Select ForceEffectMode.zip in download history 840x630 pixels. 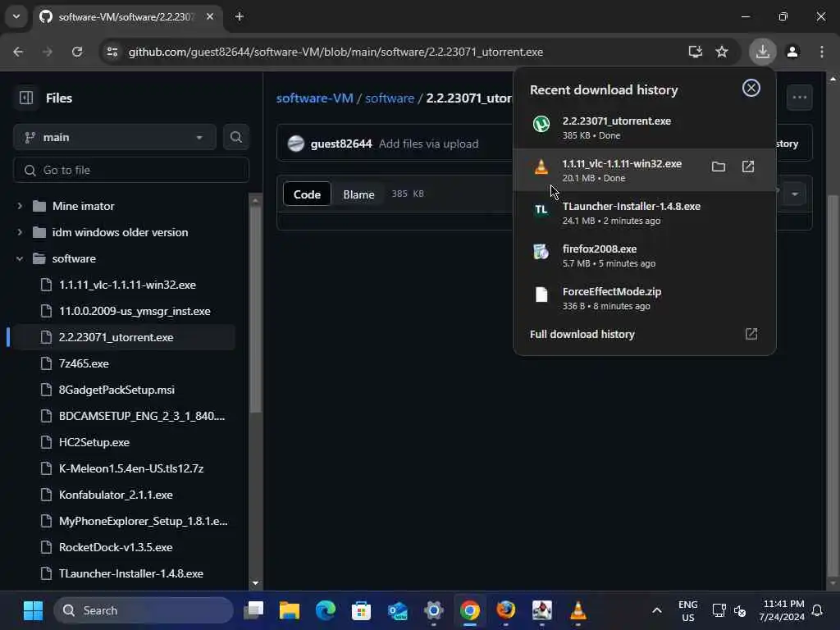[645, 298]
